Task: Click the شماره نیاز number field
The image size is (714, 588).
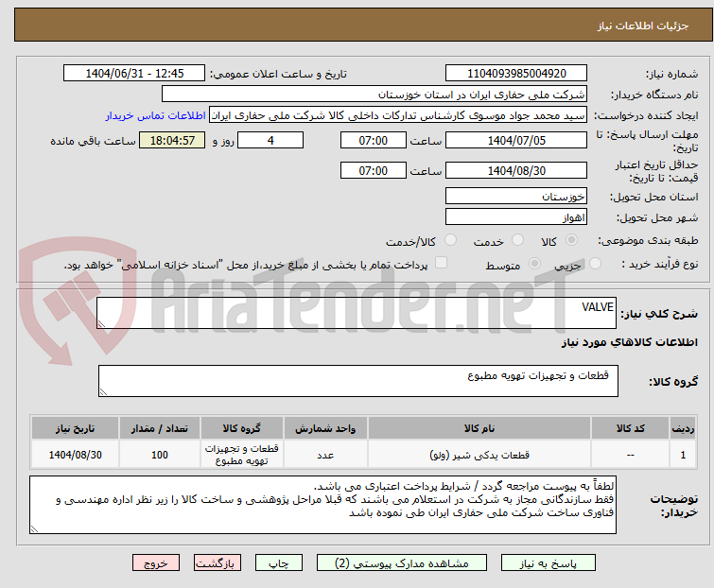Action: (516, 74)
